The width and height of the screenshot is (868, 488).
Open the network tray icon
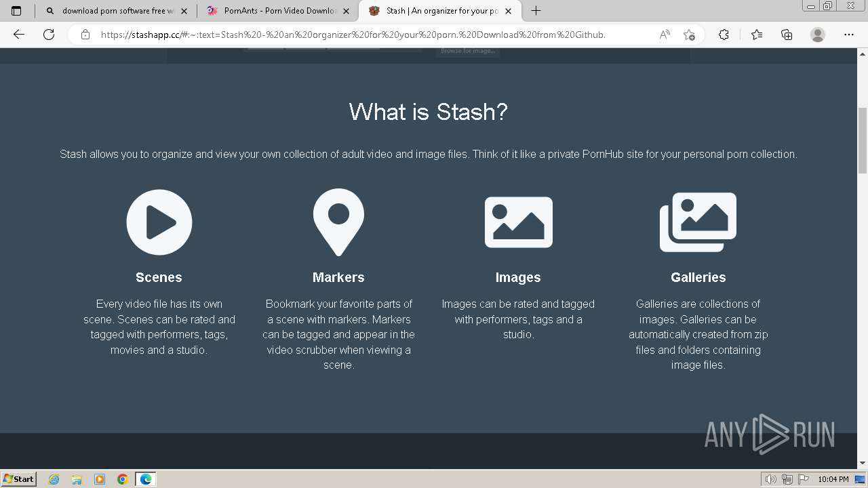[787, 479]
